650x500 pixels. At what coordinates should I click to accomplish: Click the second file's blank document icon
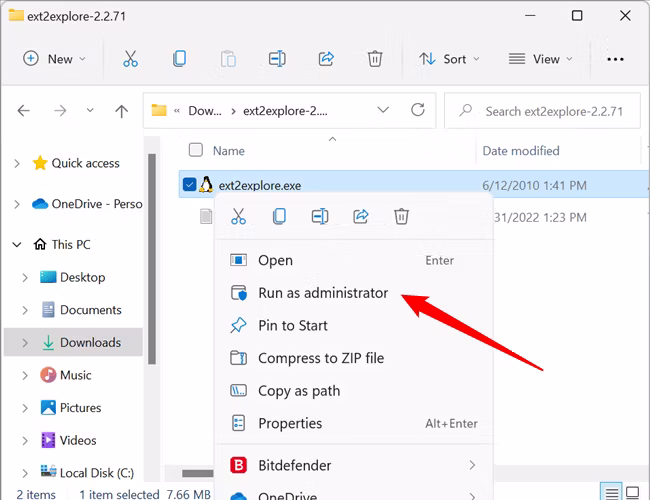206,216
